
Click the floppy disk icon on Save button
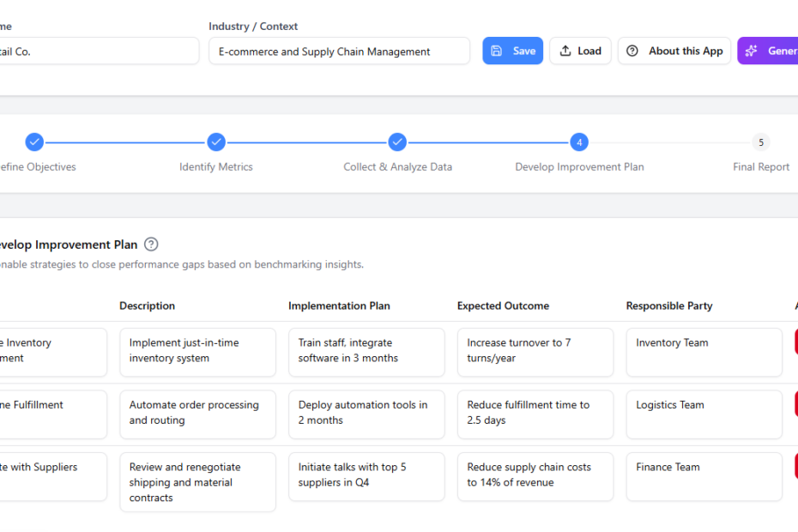point(498,51)
